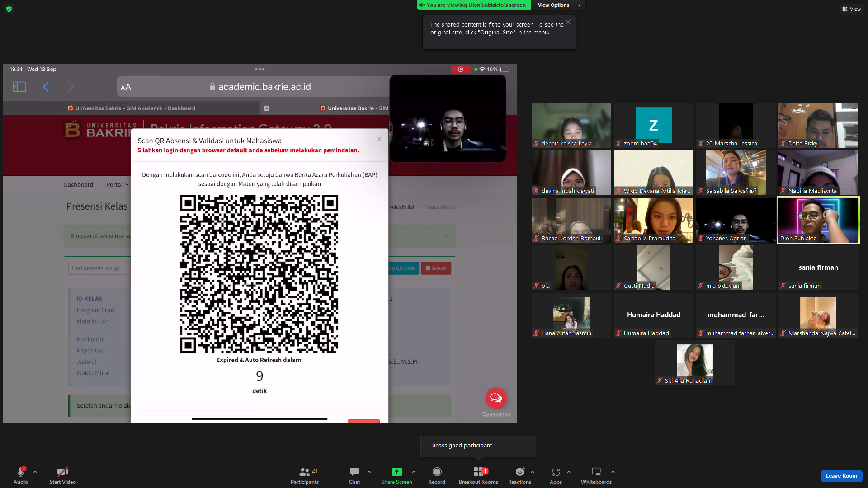
Task: Select mia oktaviani's video thumbnail
Action: click(x=736, y=267)
